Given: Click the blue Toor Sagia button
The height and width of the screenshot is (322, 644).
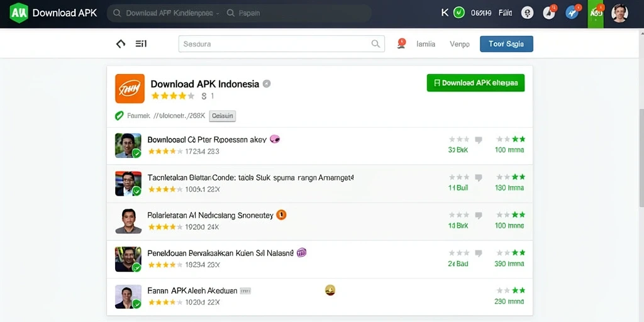Looking at the screenshot, I should coord(506,44).
